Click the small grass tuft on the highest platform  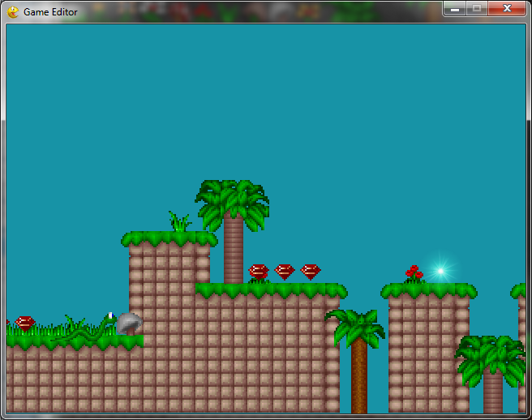coord(179,221)
